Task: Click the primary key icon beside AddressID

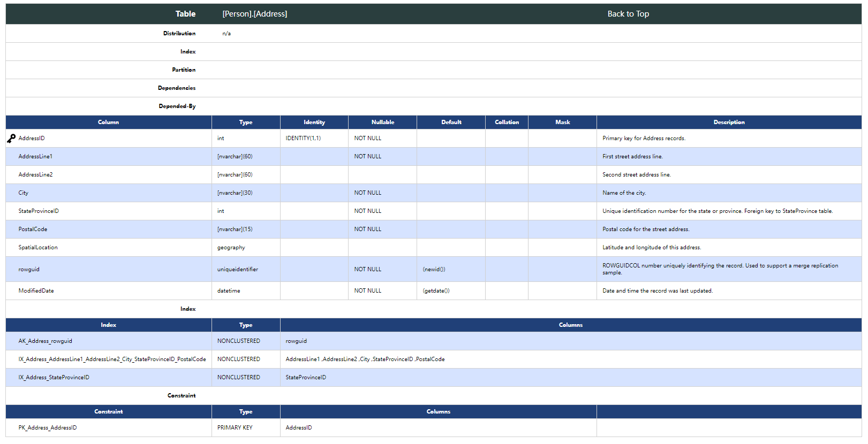Action: tap(11, 139)
